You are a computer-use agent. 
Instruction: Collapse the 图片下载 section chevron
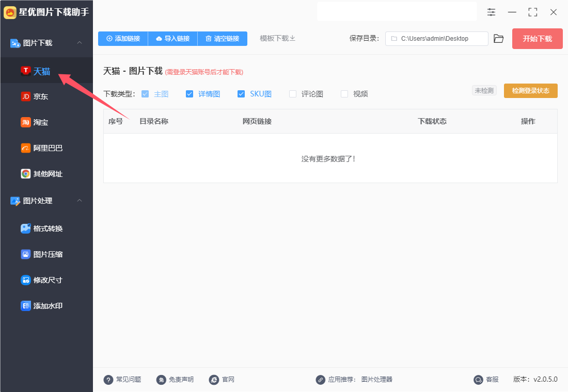click(x=80, y=43)
